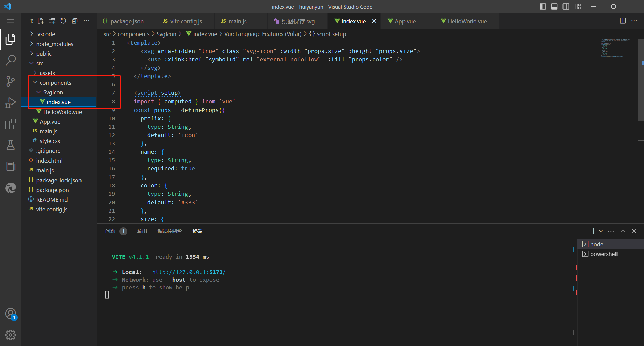Open the Extensions view
644x346 pixels.
click(11, 124)
